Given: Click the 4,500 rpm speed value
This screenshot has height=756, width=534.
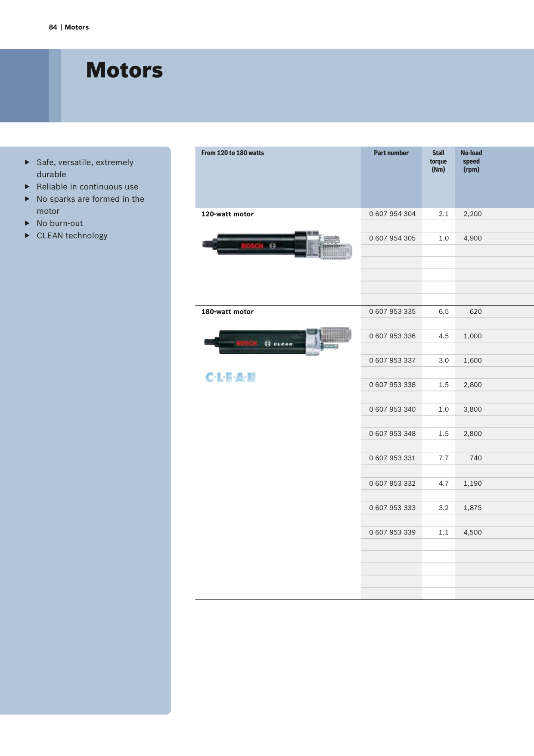Looking at the screenshot, I should click(472, 532).
